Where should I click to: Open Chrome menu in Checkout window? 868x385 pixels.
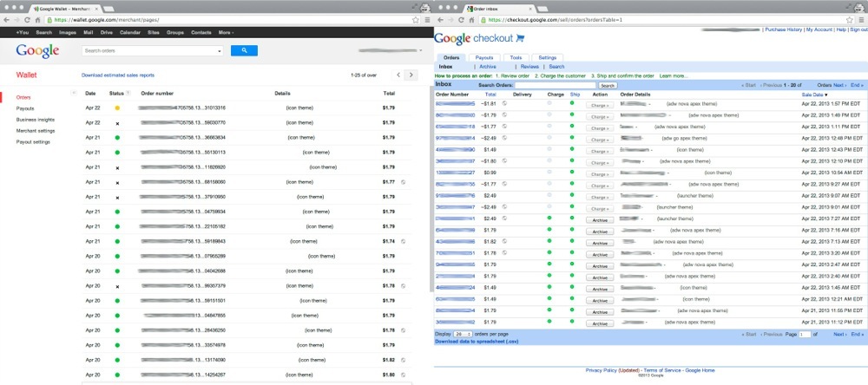[x=861, y=18]
